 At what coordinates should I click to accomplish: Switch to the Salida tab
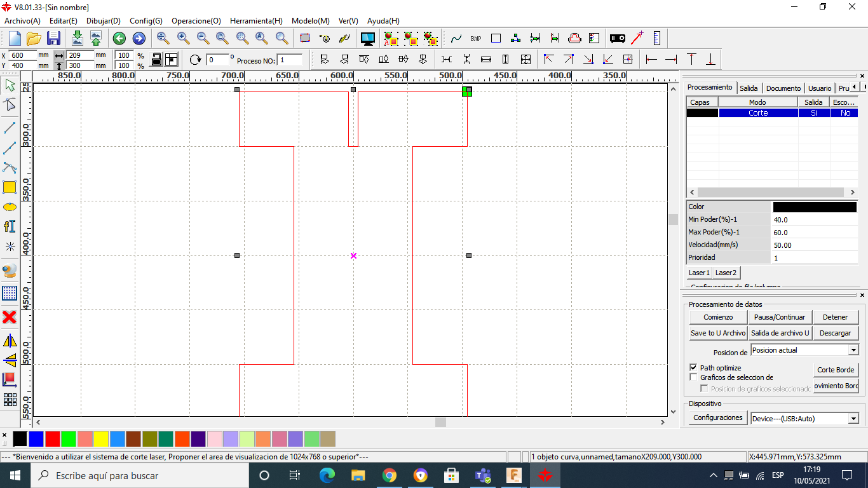pyautogui.click(x=749, y=88)
